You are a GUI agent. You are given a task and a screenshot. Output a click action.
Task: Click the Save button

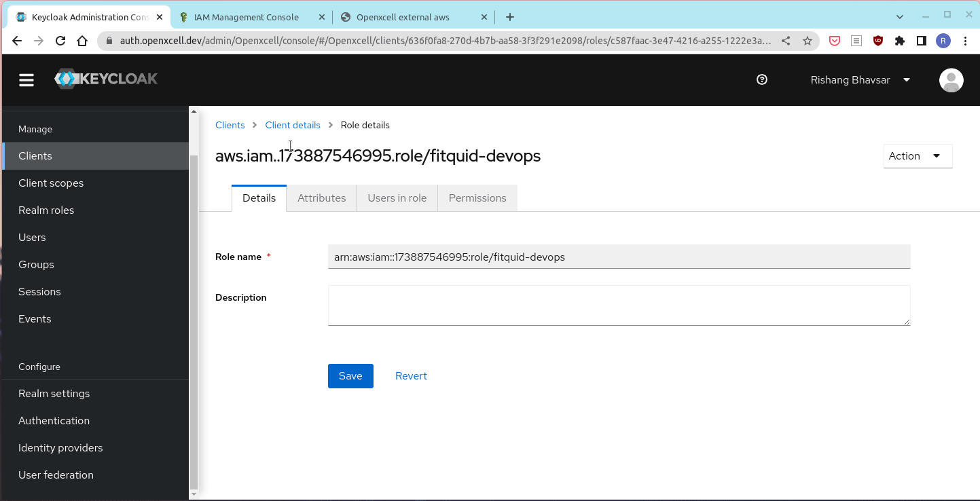(350, 376)
